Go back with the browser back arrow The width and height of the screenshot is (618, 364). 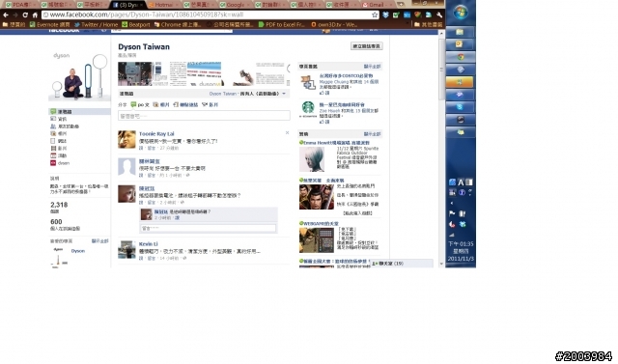point(6,14)
